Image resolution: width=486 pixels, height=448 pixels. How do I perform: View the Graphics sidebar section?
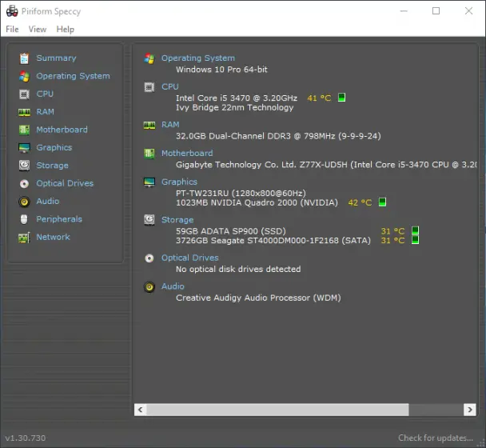(54, 148)
